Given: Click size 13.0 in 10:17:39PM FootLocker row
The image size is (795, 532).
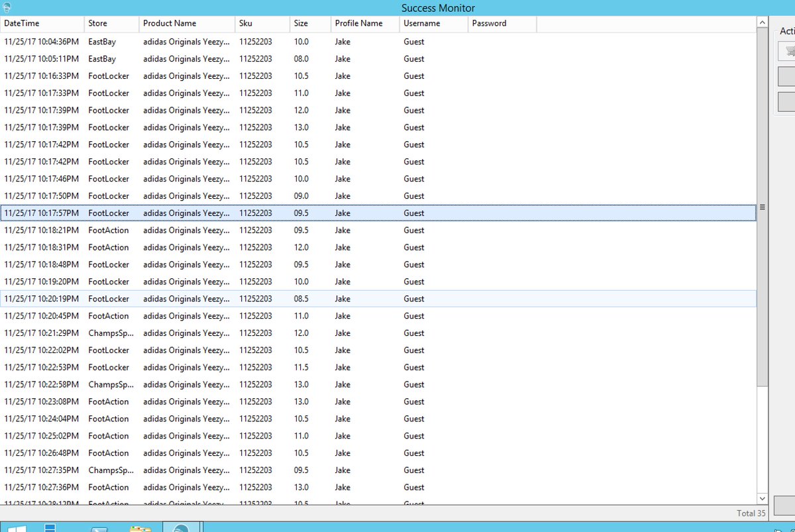Looking at the screenshot, I should tap(301, 128).
